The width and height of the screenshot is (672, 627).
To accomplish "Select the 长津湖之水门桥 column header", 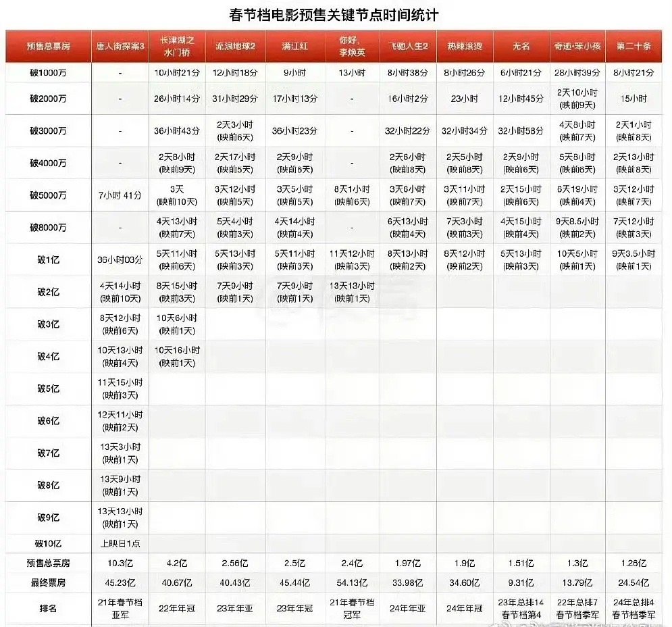I will pos(177,47).
